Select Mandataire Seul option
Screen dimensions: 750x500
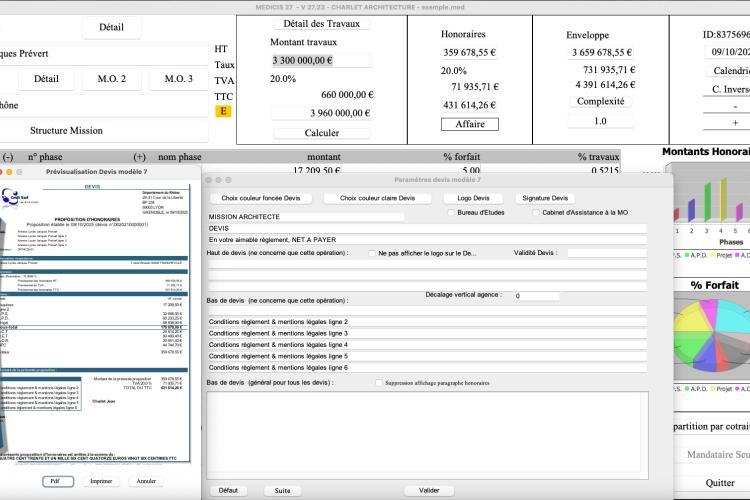(717, 455)
